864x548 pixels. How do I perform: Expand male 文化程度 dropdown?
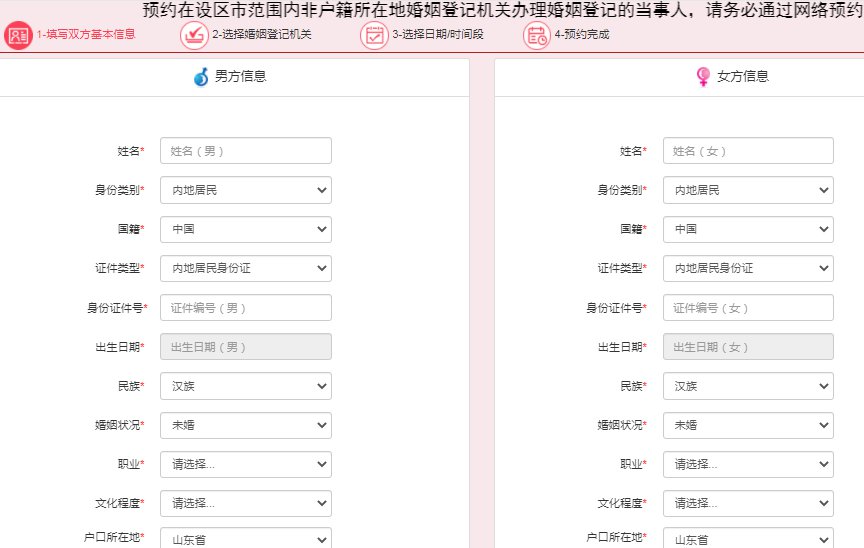(245, 503)
